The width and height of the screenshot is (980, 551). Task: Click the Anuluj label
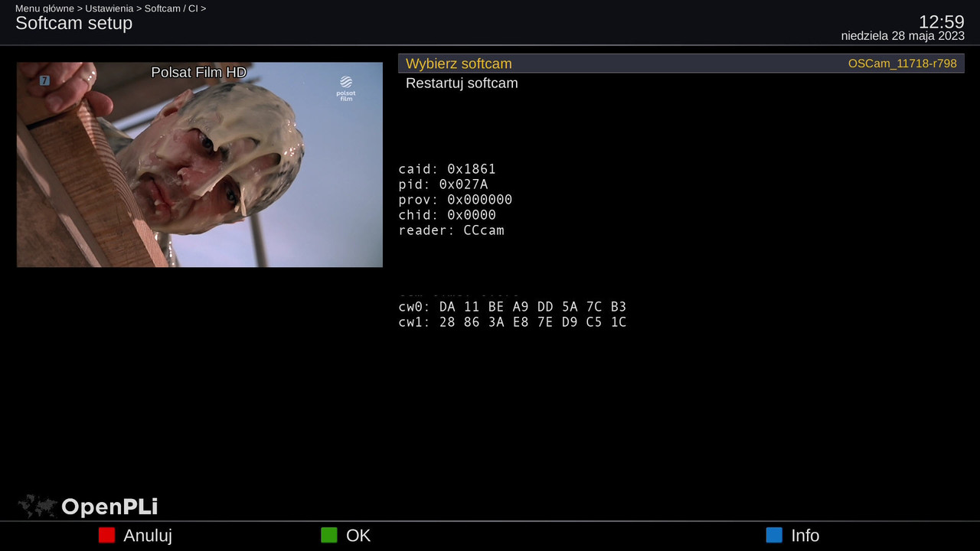[x=148, y=536]
